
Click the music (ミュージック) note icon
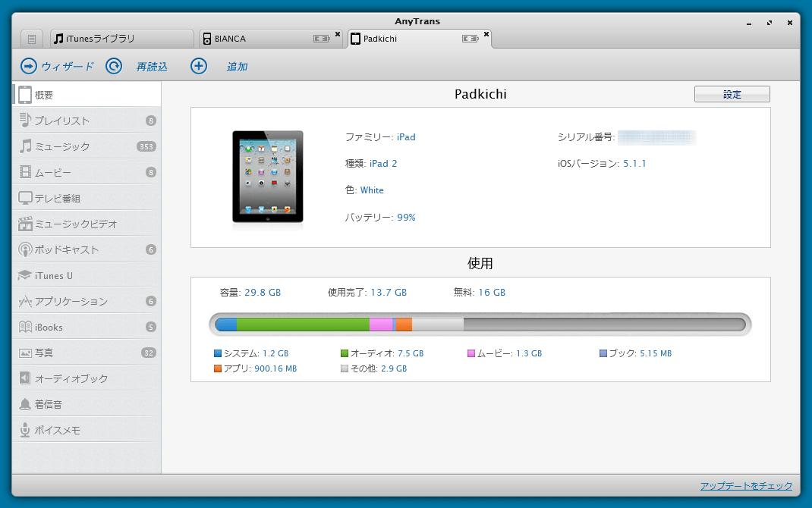click(x=25, y=146)
